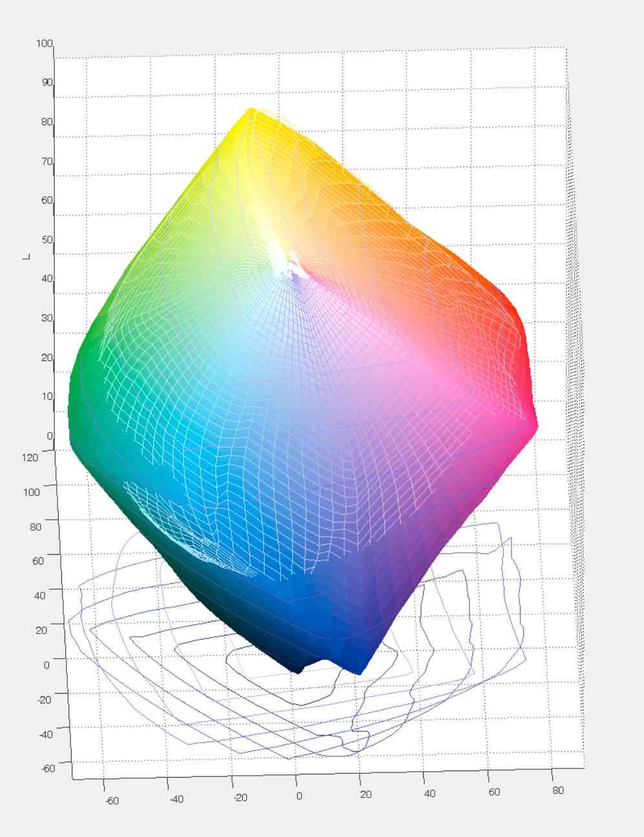Pick the yellow peak of the gamut surface

[x=249, y=112]
